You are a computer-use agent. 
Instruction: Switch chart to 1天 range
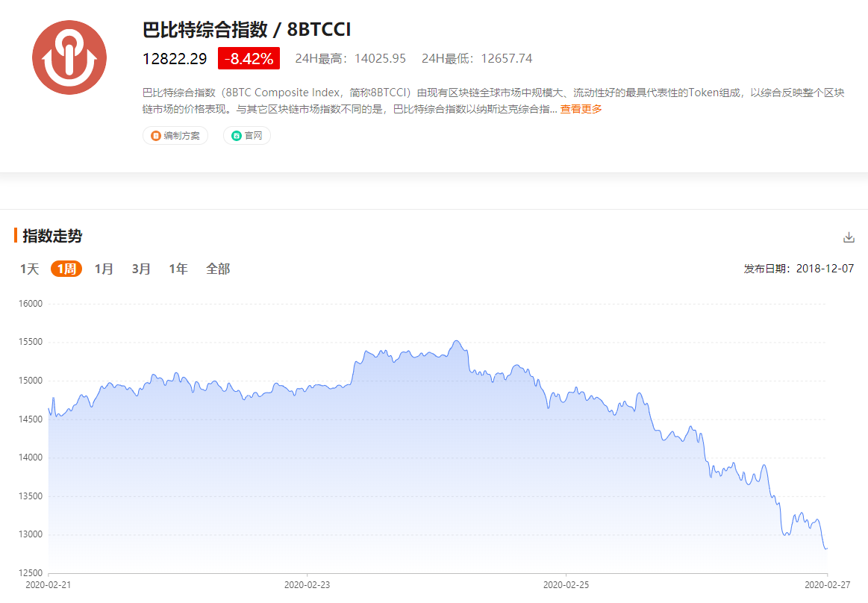click(x=30, y=269)
